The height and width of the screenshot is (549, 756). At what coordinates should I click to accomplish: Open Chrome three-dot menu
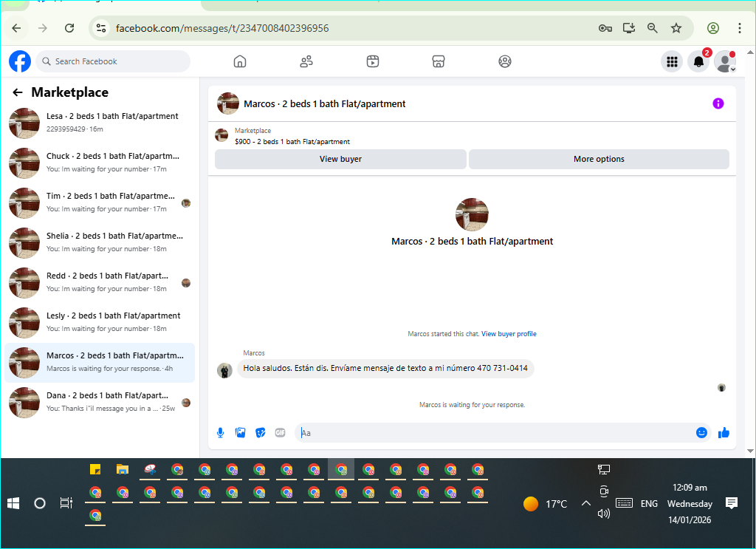(739, 28)
